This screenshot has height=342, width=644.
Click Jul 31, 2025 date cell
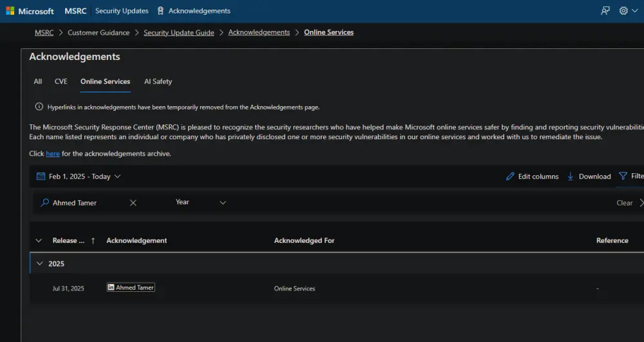[68, 289]
